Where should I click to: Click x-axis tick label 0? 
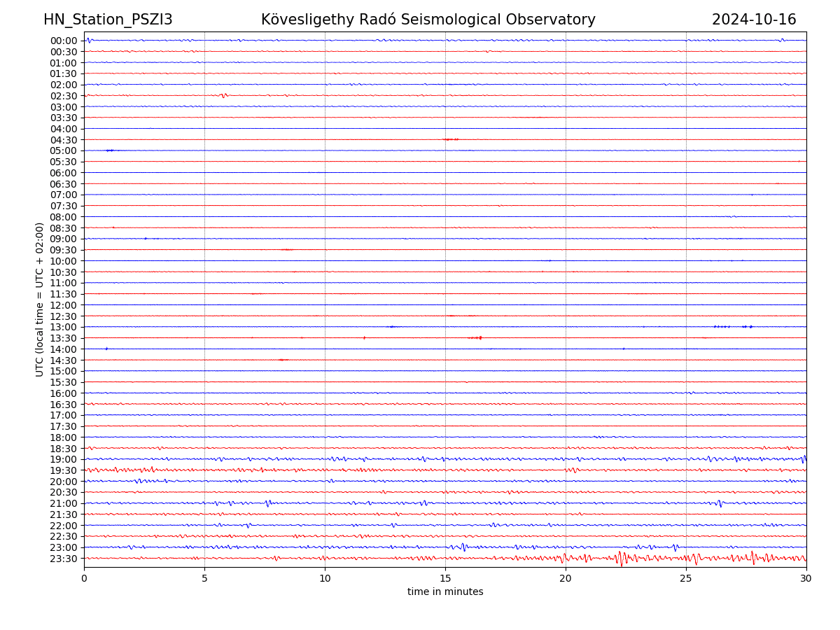point(84,578)
